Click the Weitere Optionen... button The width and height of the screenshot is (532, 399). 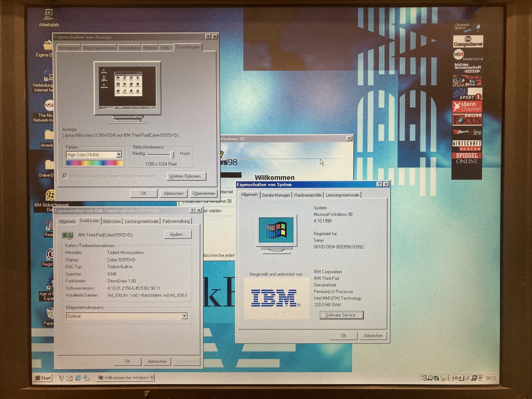pos(186,176)
